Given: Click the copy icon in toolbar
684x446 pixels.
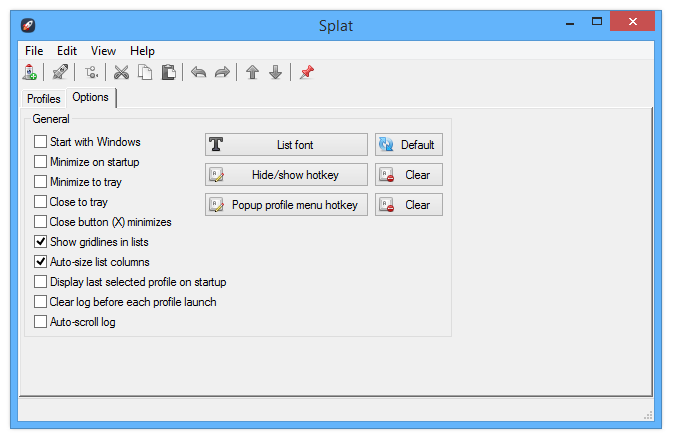Looking at the screenshot, I should tap(145, 72).
